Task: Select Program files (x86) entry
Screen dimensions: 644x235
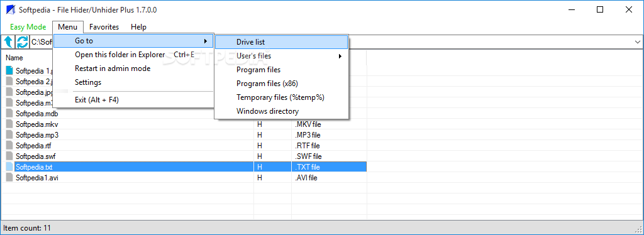Action: pos(281,84)
